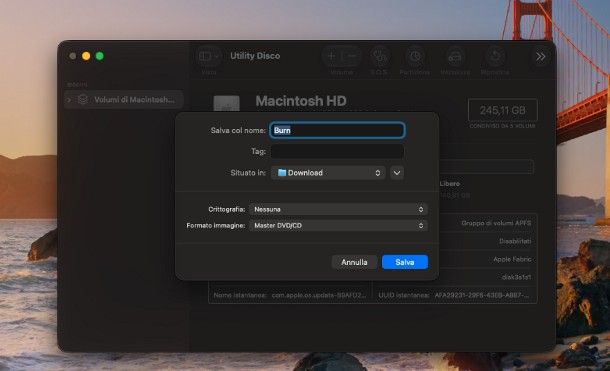Click the Utility Disco window title
Image resolution: width=610 pixels, height=371 pixels.
pos(255,56)
